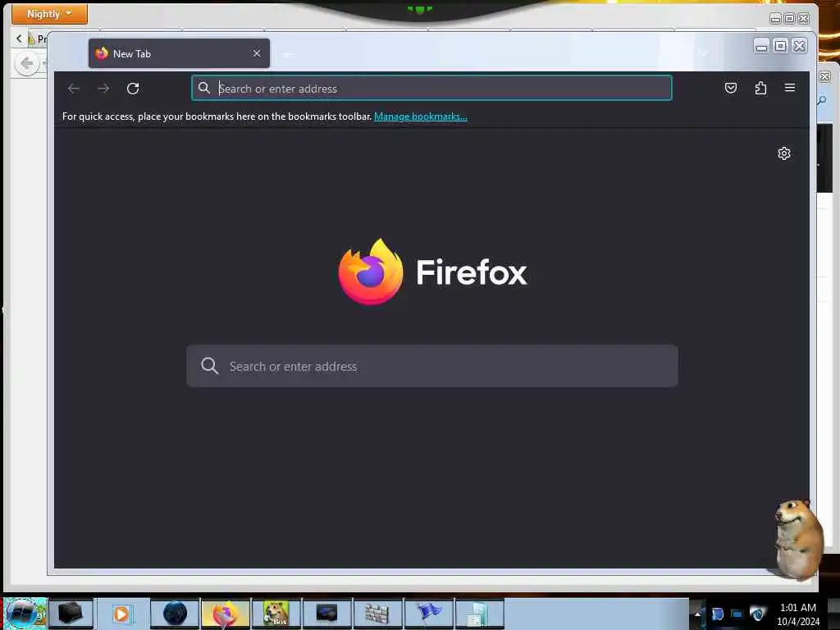
Task: Open the Save to Pocket button
Action: (731, 88)
